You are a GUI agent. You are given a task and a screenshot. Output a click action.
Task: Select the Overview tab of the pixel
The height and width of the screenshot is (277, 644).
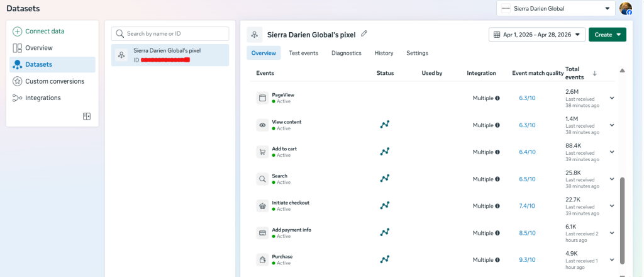pos(264,53)
